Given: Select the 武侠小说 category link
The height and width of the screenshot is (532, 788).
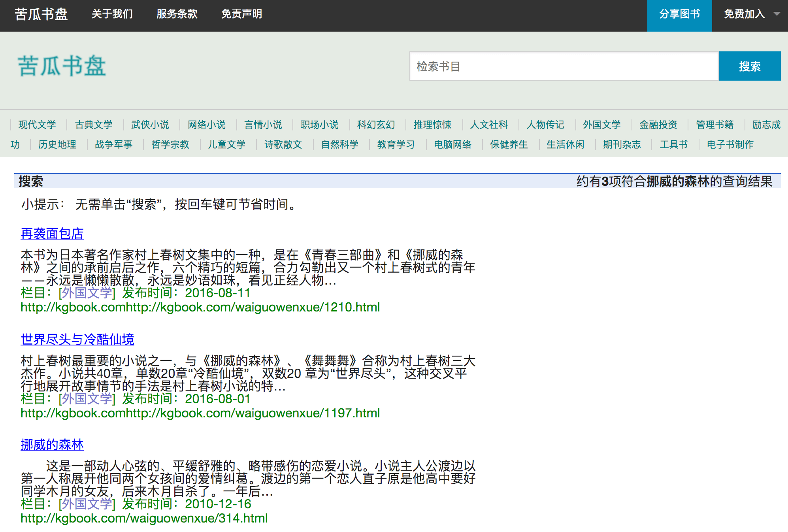Looking at the screenshot, I should [150, 125].
